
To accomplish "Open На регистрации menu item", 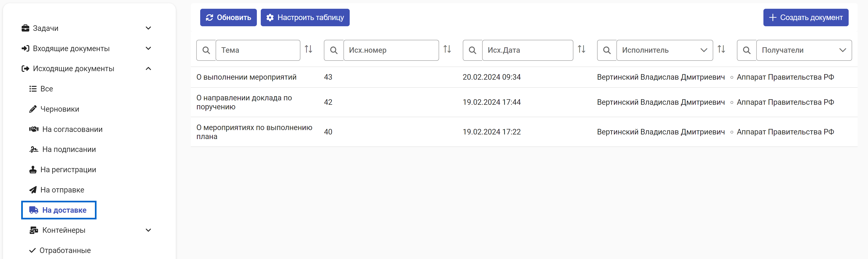I will coord(68,170).
